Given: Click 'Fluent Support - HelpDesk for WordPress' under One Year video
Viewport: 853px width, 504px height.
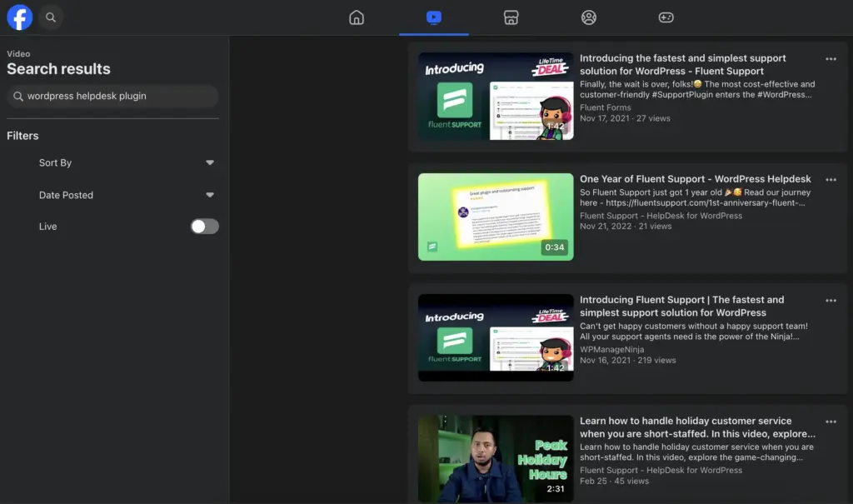Looking at the screenshot, I should pyautogui.click(x=661, y=216).
